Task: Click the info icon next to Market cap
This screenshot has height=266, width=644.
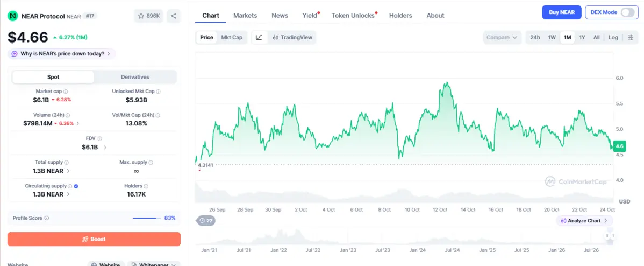Action: (65, 92)
